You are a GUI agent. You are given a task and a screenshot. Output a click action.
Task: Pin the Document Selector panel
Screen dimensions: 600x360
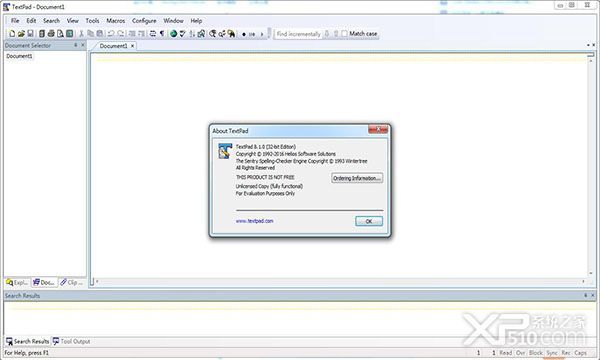click(x=75, y=45)
